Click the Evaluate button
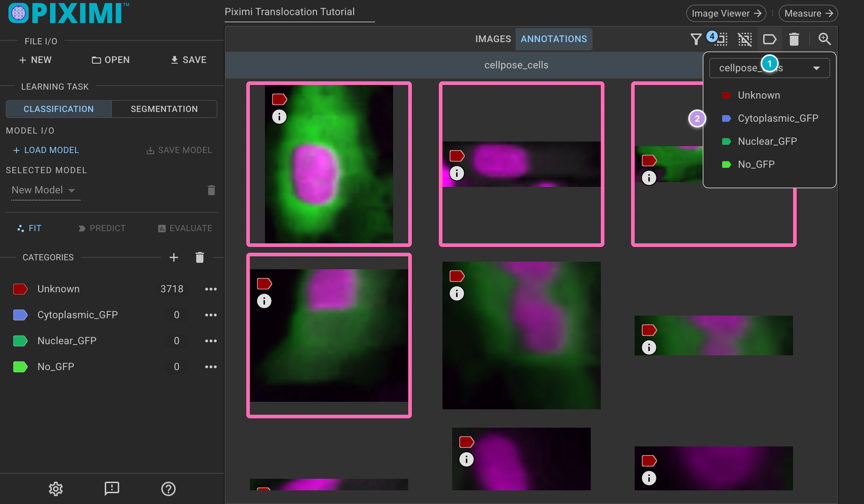Image resolution: width=864 pixels, height=504 pixels. point(185,228)
